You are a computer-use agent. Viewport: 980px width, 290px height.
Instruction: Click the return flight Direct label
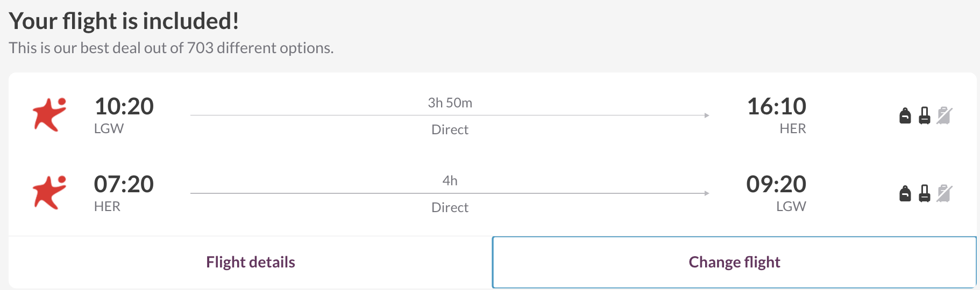point(450,207)
